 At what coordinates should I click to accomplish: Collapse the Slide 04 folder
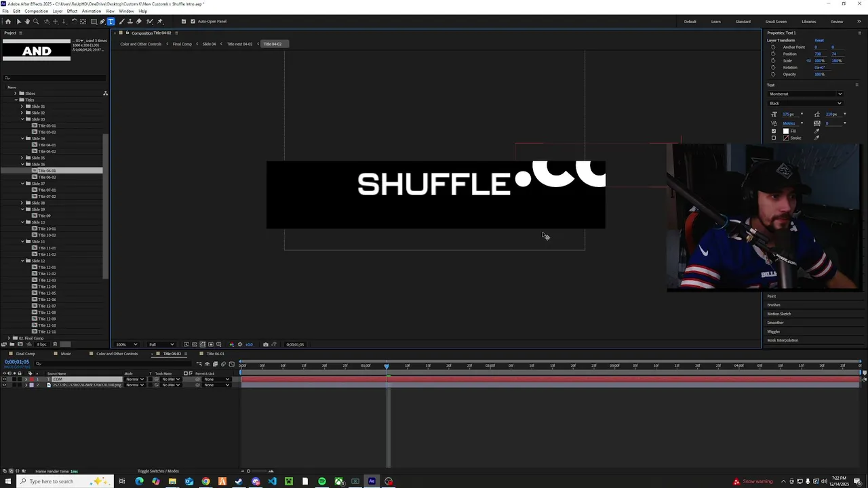pyautogui.click(x=22, y=138)
